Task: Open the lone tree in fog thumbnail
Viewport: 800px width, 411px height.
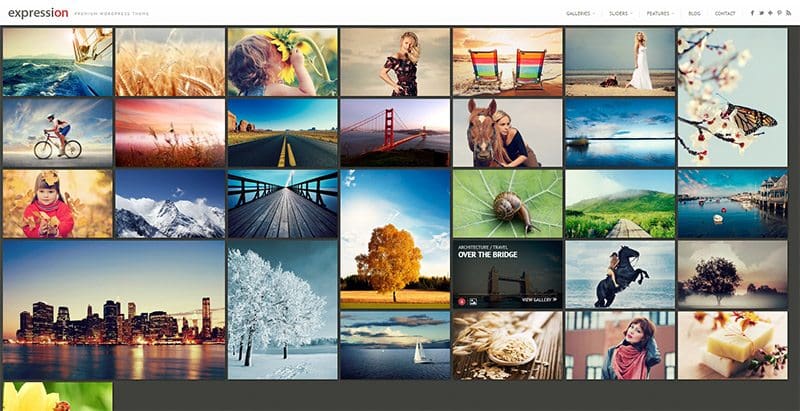Action: point(733,274)
